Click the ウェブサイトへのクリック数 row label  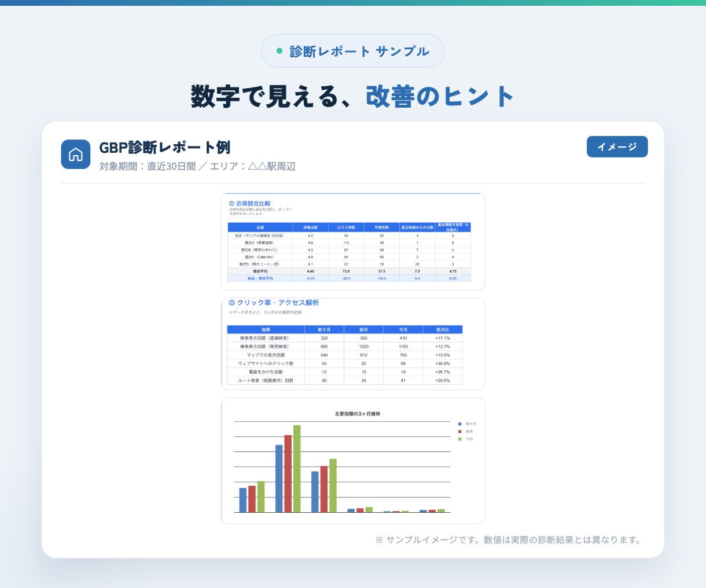(x=266, y=363)
